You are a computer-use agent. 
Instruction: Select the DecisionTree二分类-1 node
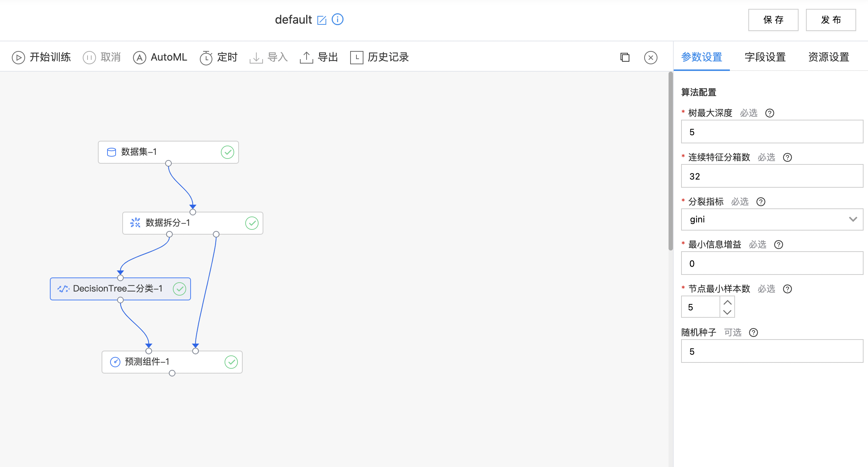tap(118, 289)
